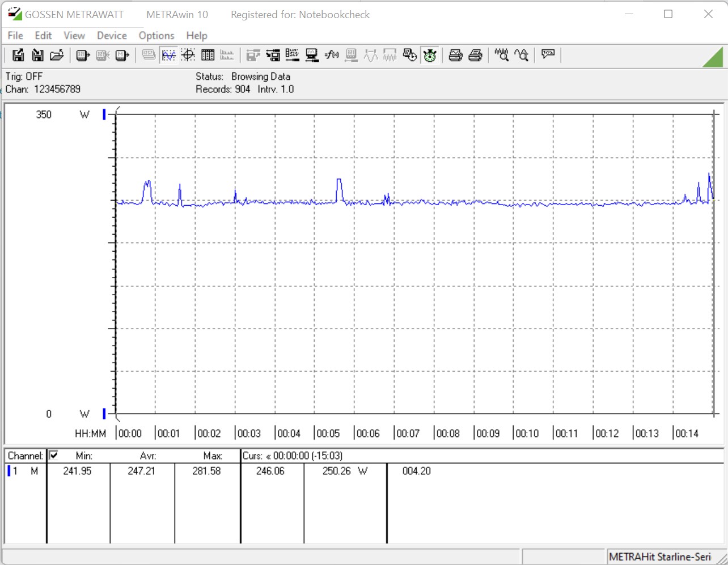Viewport: 728px width, 565px height.
Task: Open a file using the folder icon
Action: pos(57,55)
